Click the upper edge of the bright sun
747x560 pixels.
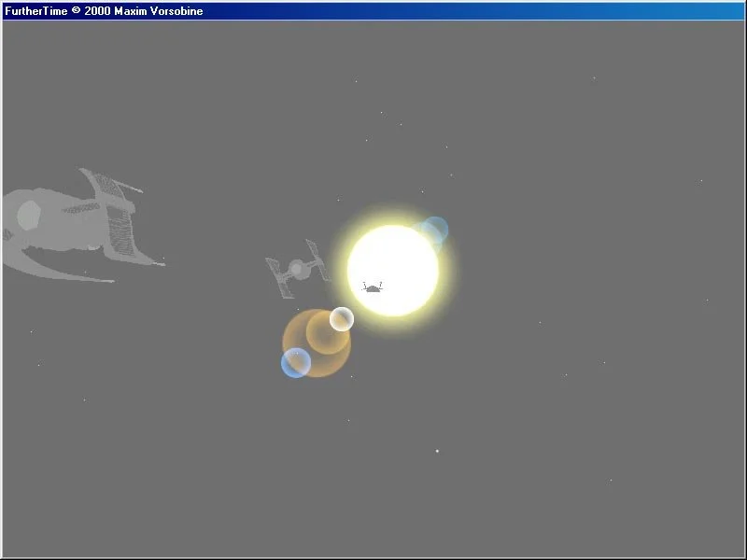pos(392,229)
